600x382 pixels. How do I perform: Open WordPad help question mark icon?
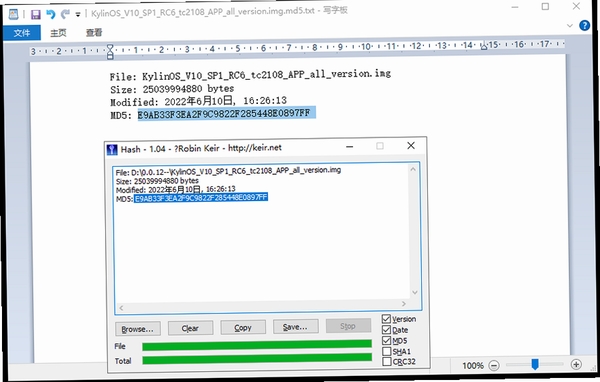(584, 26)
